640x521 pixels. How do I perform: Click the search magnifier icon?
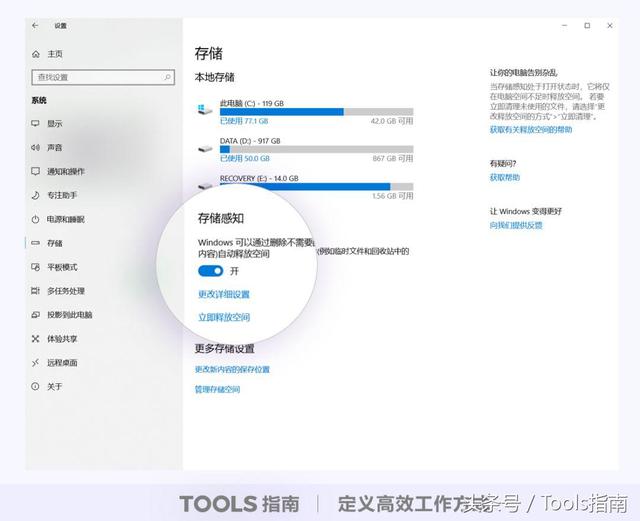[x=167, y=77]
